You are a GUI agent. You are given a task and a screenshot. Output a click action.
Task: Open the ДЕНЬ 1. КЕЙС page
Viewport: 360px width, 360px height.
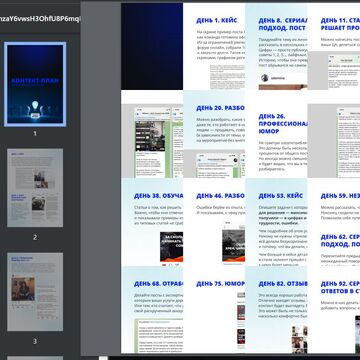[x=214, y=46]
